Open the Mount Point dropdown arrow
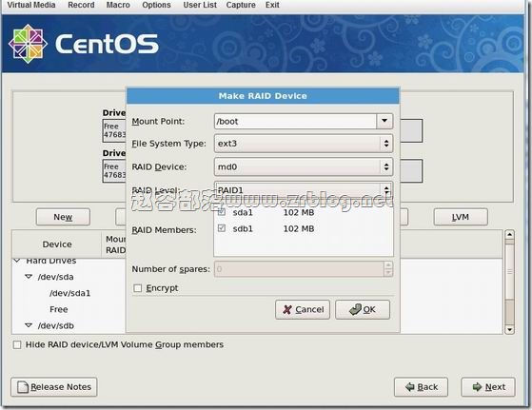The width and height of the screenshot is (532, 410). point(384,121)
